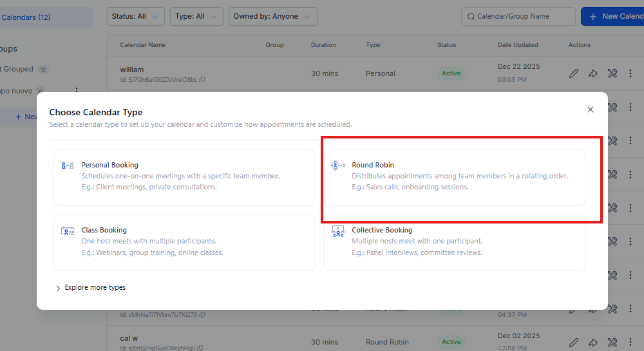Click the edit pencil for william calendar
Viewport: 644px width, 351px height.
click(574, 73)
